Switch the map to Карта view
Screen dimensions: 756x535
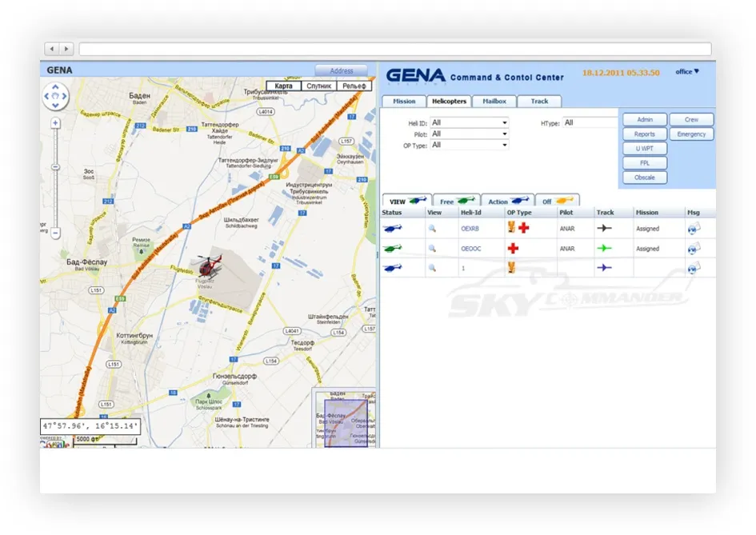point(283,86)
